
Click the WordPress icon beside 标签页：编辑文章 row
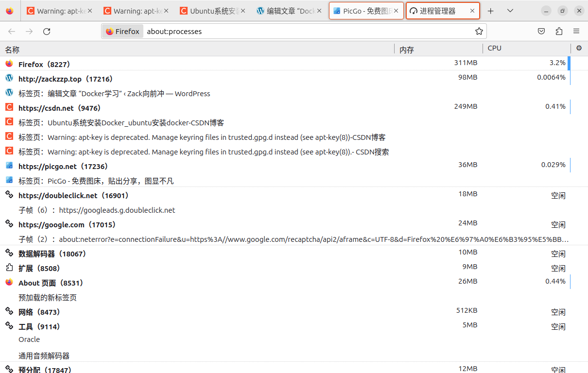coord(9,92)
